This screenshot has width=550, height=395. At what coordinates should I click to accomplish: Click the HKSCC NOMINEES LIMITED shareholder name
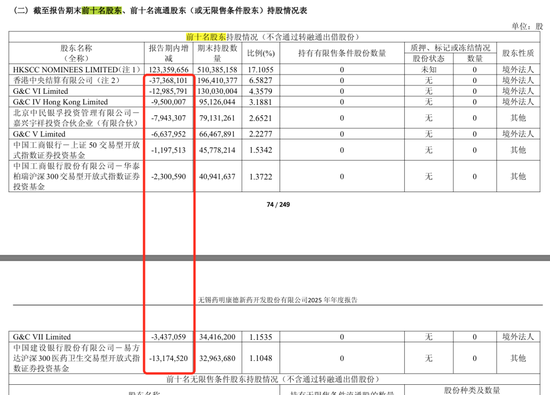pyautogui.click(x=76, y=69)
